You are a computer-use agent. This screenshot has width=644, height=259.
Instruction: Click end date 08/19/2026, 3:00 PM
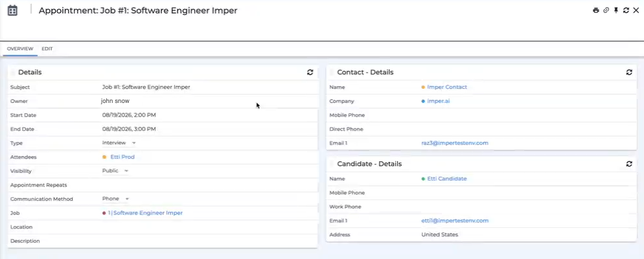(129, 129)
